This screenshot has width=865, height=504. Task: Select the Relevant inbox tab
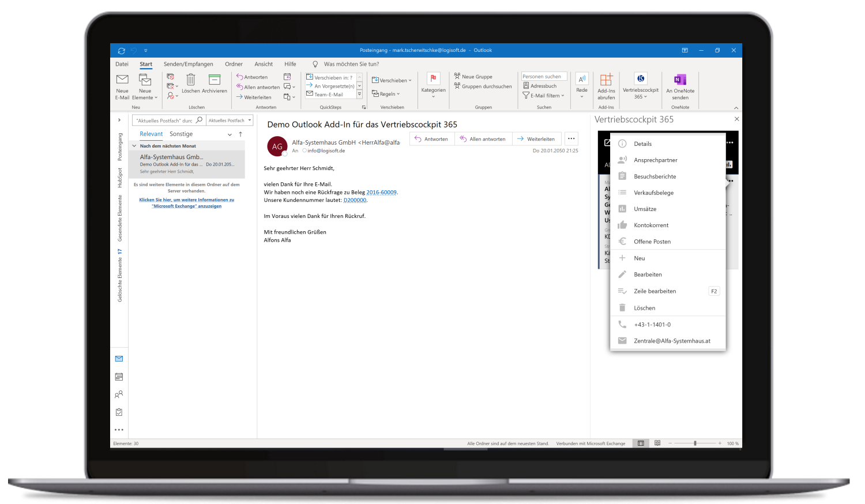151,134
